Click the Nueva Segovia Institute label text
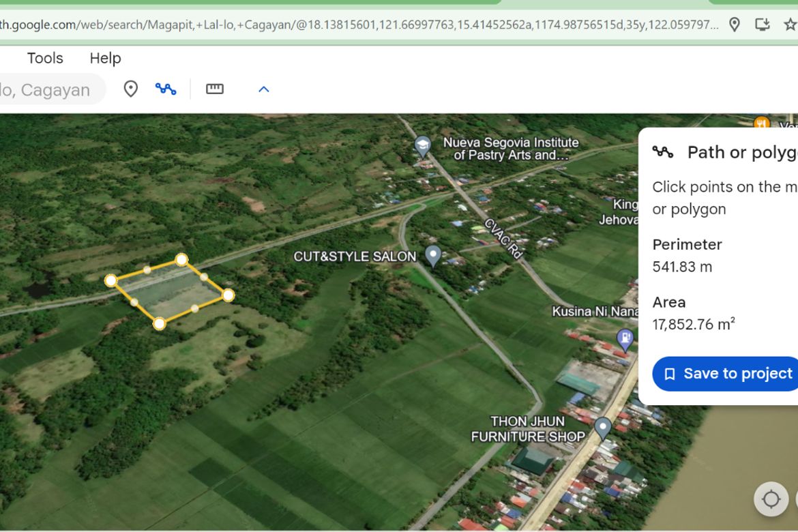The height and width of the screenshot is (532, 798). 510,149
